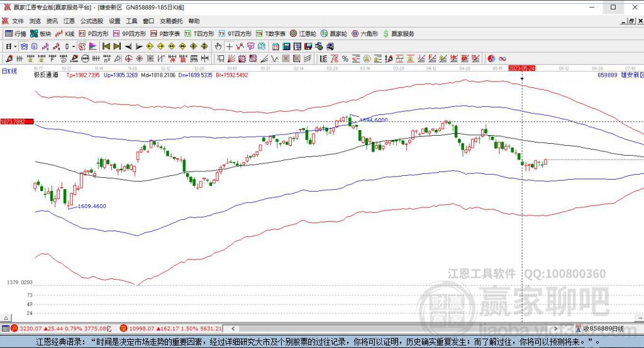Open the 9T四方形 tool

coord(235,34)
